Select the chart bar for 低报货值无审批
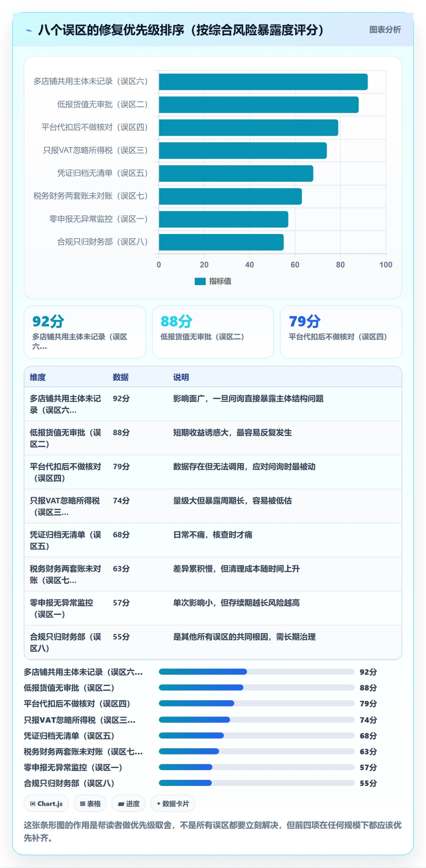Screen dimensions: 426x868 pos(259,105)
